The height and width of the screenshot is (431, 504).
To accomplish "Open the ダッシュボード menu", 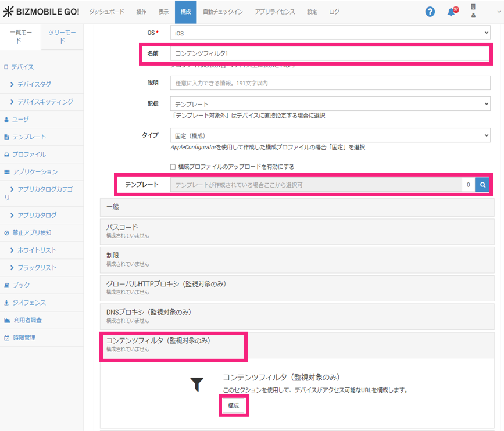I will (x=106, y=12).
